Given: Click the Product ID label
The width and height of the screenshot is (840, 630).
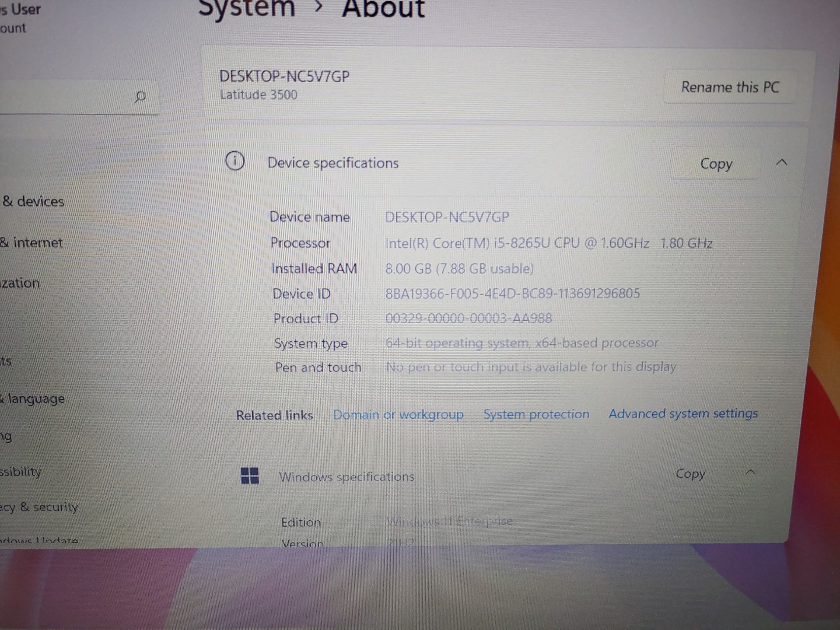Looking at the screenshot, I should coord(306,318).
